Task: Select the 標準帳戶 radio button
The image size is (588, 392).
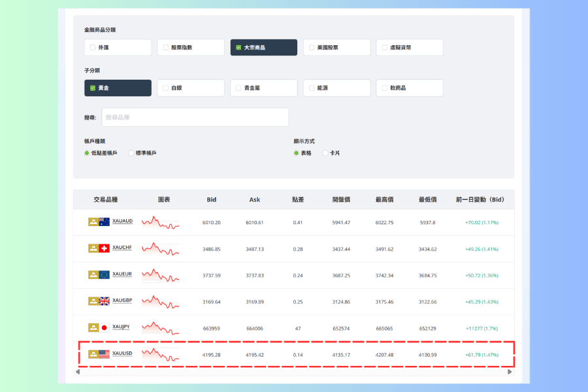Action: [x=131, y=153]
